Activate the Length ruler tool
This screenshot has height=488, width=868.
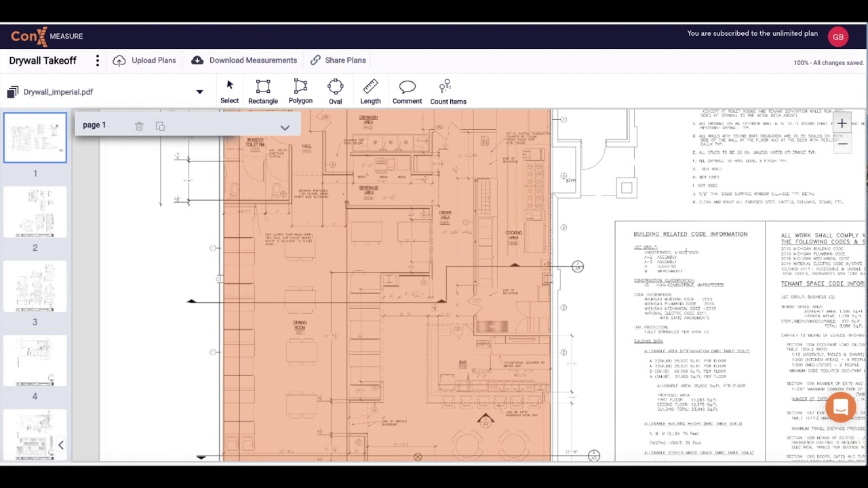point(370,91)
